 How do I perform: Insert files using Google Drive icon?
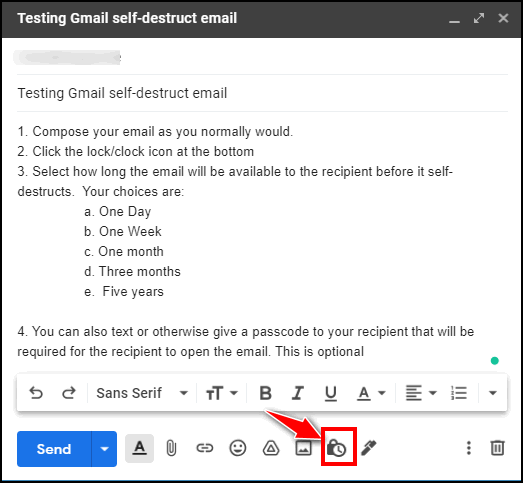271,448
